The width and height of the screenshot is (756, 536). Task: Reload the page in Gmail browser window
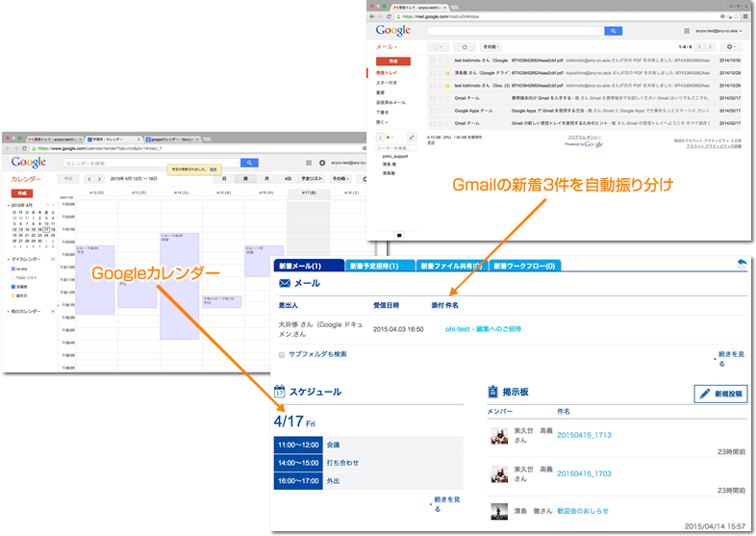(x=389, y=16)
